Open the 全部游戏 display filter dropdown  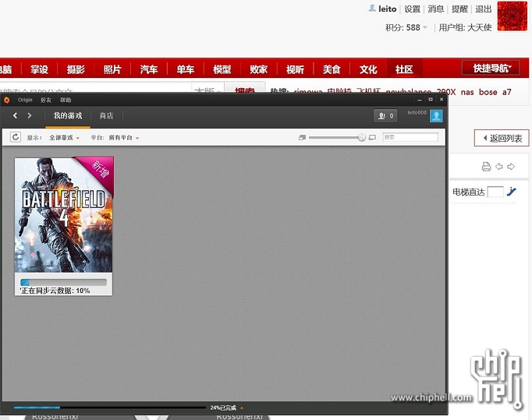coord(64,138)
